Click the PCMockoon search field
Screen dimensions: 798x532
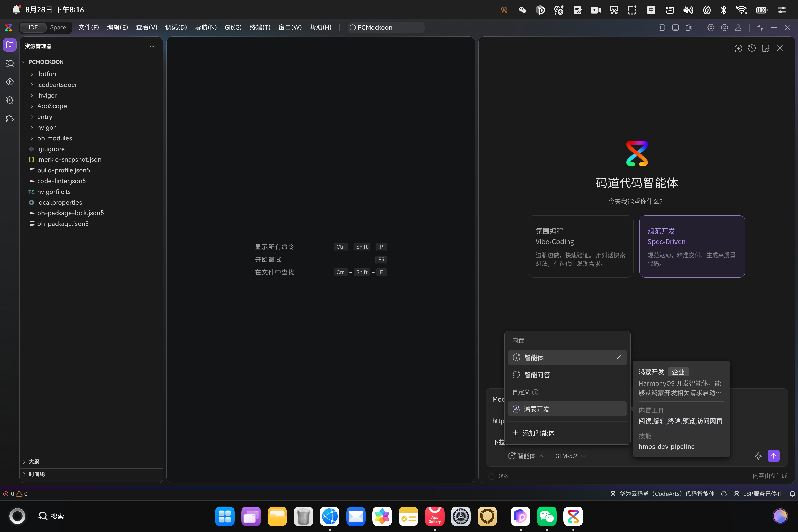click(386, 27)
